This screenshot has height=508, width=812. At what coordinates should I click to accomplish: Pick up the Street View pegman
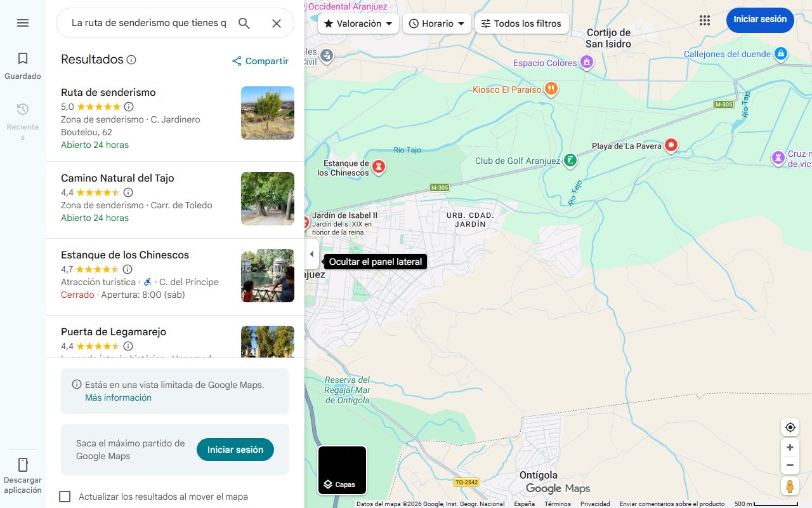tap(790, 486)
